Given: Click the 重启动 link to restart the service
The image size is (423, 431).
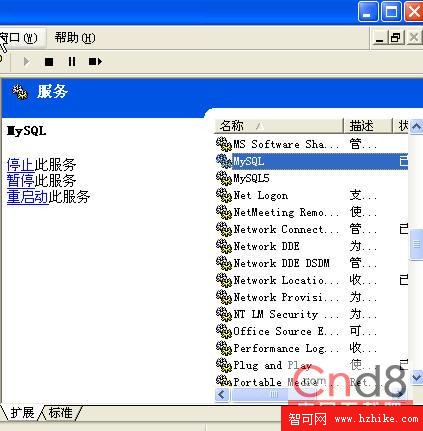Looking at the screenshot, I should pyautogui.click(x=28, y=197).
